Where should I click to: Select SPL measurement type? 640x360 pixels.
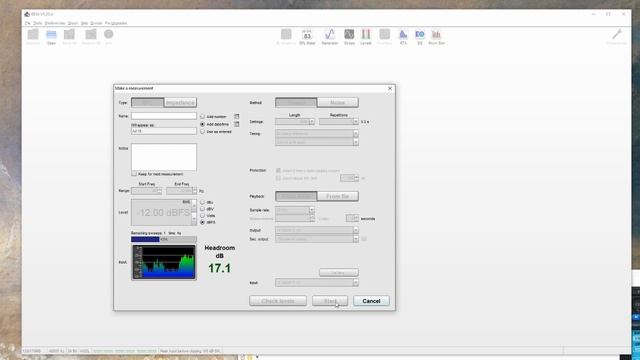(x=147, y=102)
